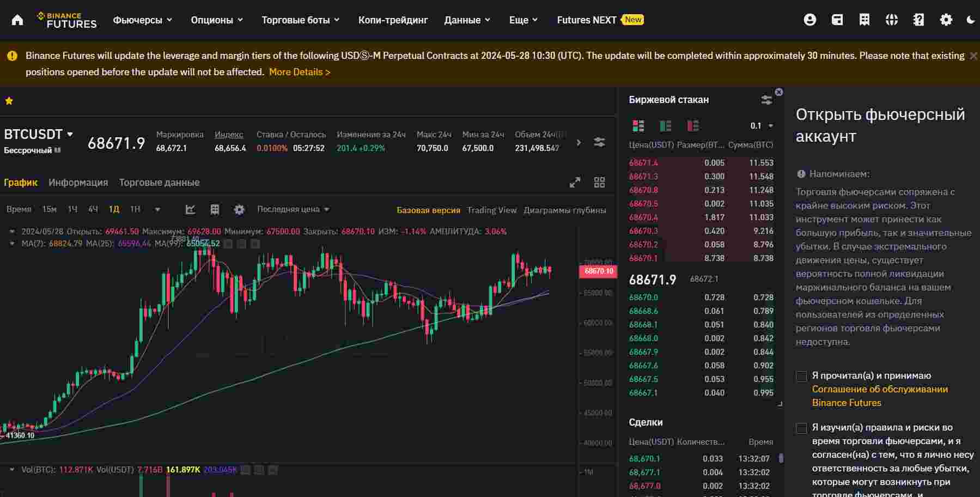This screenshot has width=980, height=497.
Task: Open the Последняя цена price type dropdown
Action: pyautogui.click(x=293, y=209)
